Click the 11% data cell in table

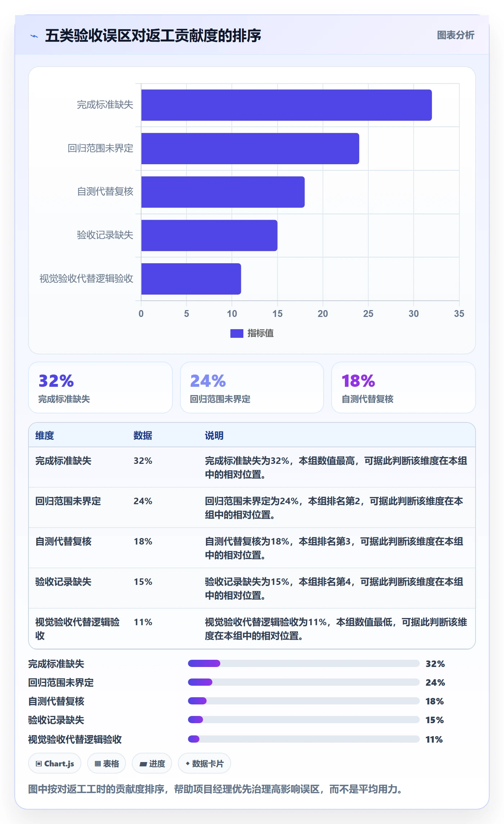(x=143, y=622)
